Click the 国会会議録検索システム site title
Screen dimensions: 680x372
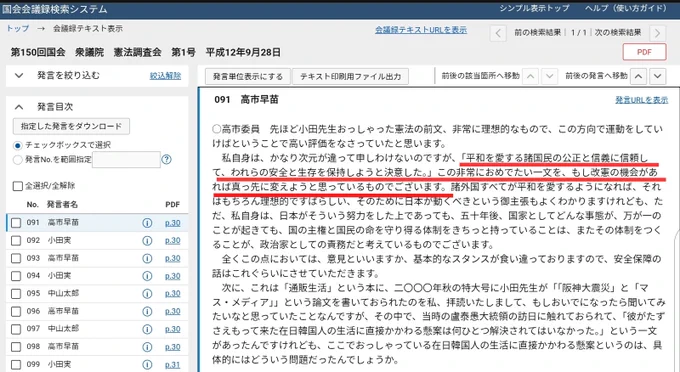tap(55, 9)
